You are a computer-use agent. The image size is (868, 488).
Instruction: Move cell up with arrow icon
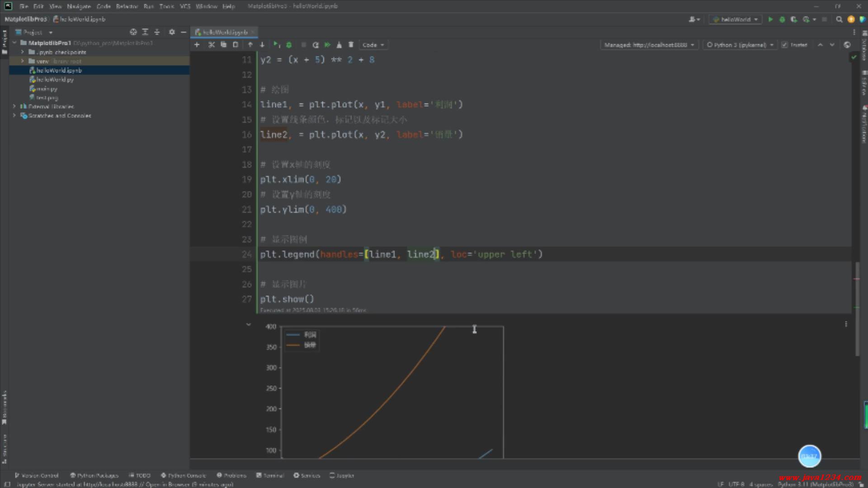pyautogui.click(x=250, y=45)
